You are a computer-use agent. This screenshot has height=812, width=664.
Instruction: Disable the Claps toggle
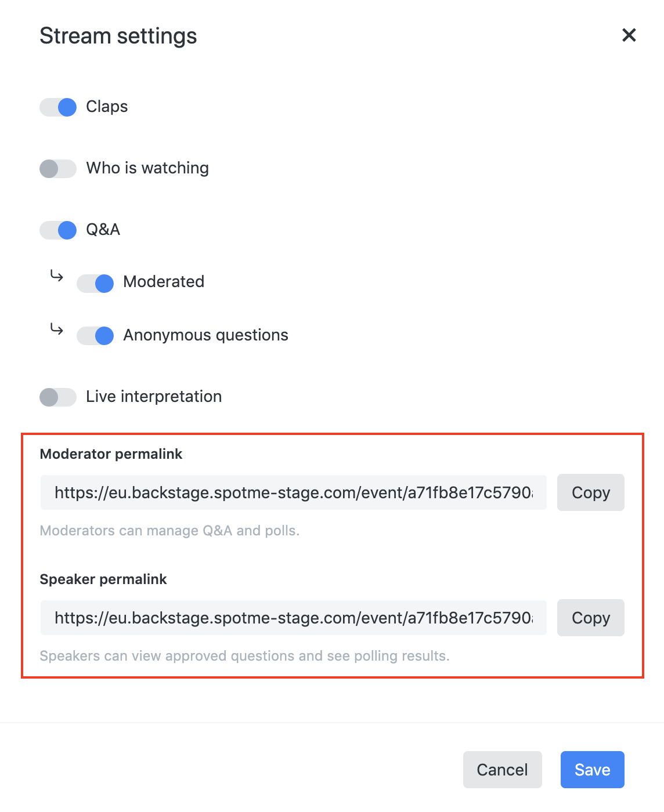(x=58, y=107)
